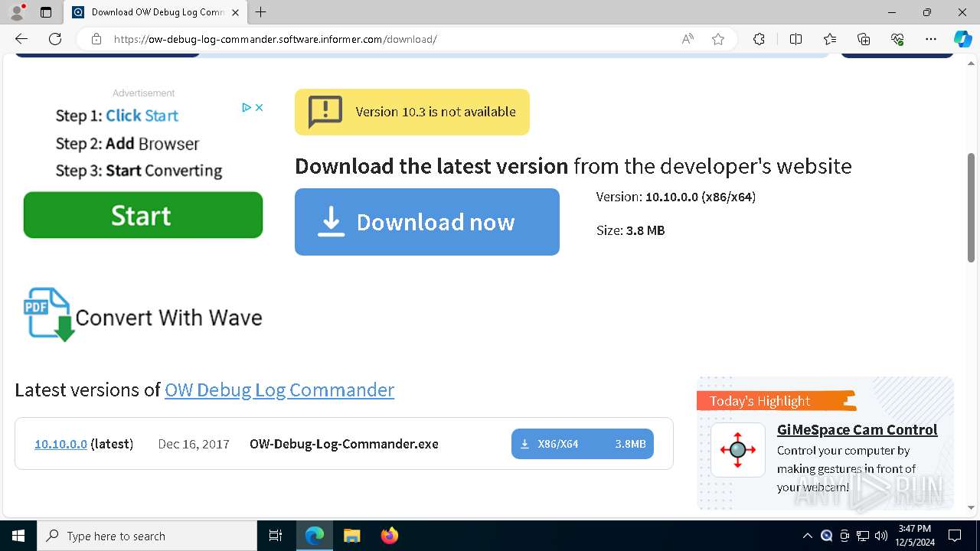
Task: Close the advertisement with the X icon
Action: (259, 107)
